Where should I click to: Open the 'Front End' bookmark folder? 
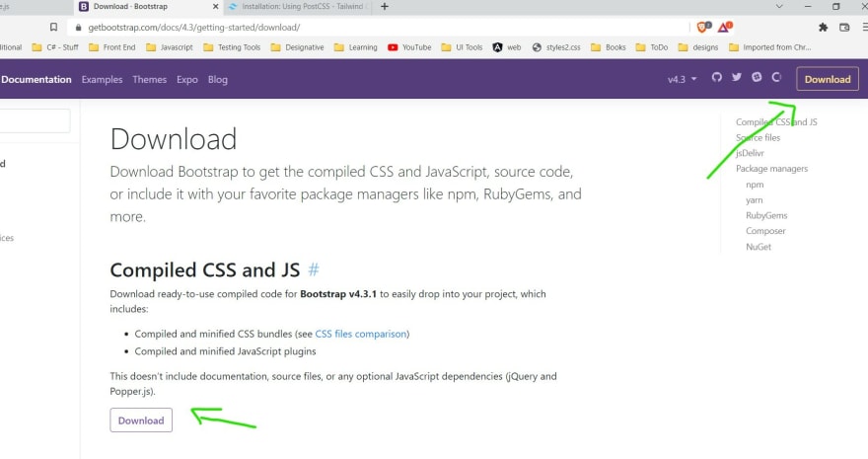112,47
